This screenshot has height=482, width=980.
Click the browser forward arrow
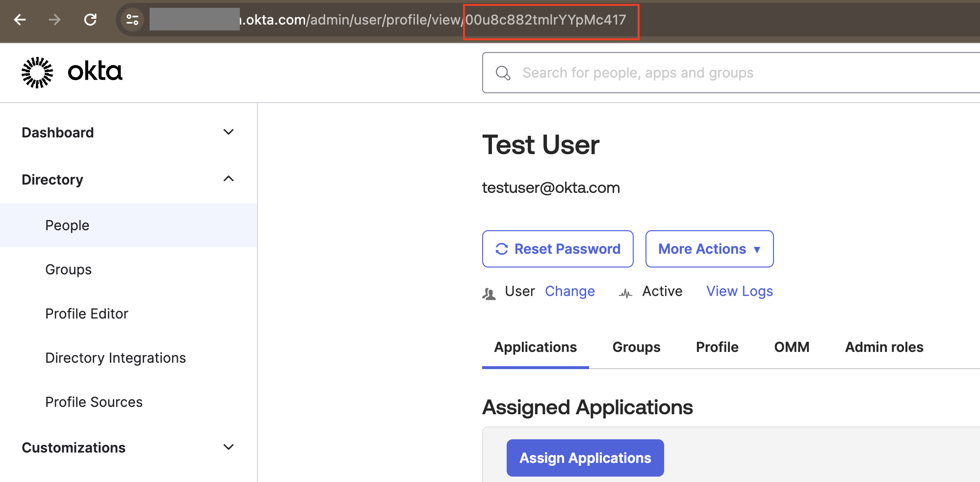[55, 20]
